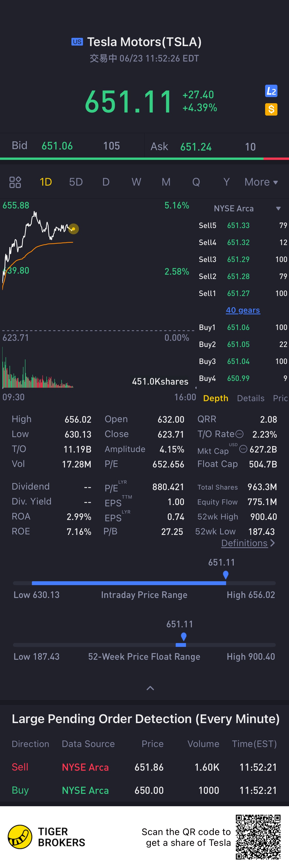Image resolution: width=289 pixels, height=868 pixels.
Task: Tap the Intraday Price Range marker
Action: click(226, 575)
